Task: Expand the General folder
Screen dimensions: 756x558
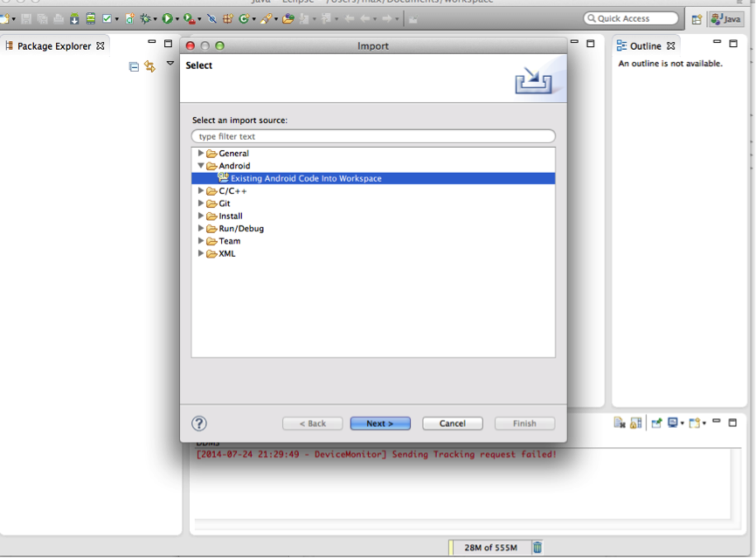Action: point(200,153)
